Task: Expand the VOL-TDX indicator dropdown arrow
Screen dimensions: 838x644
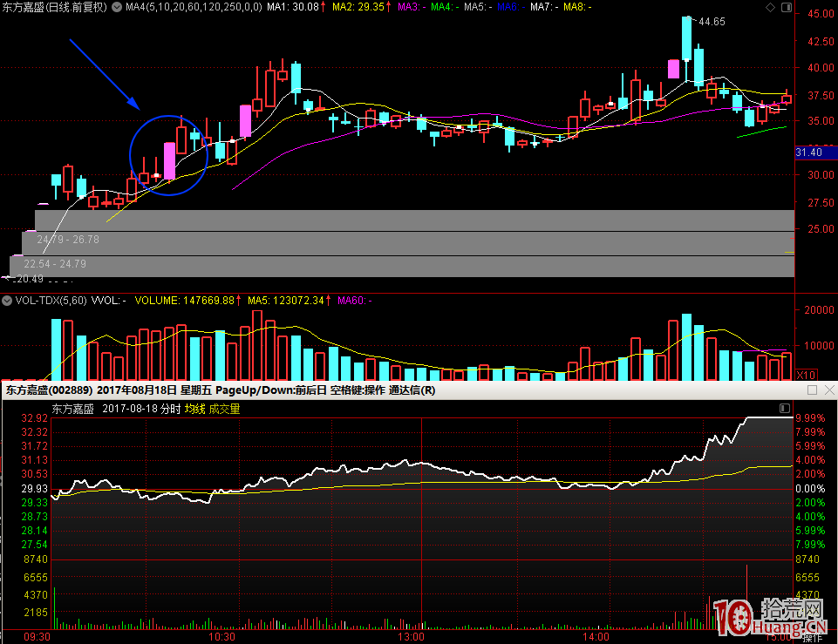Action: click(x=7, y=301)
